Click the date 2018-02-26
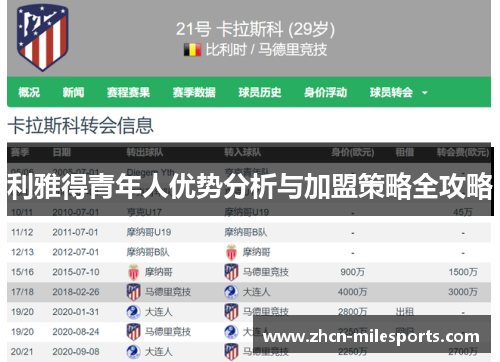Screen dimensions: 500x362 76,292
